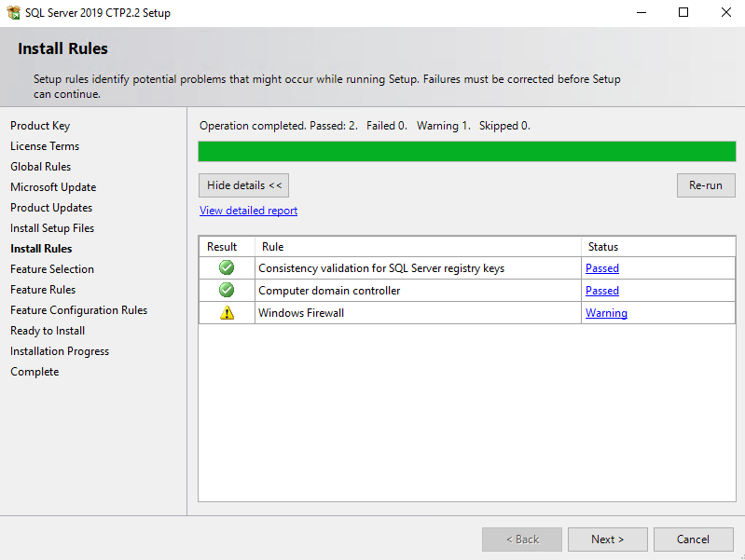This screenshot has height=560, width=745.
Task: Open Warning status link for Windows Firewall
Action: 606,312
